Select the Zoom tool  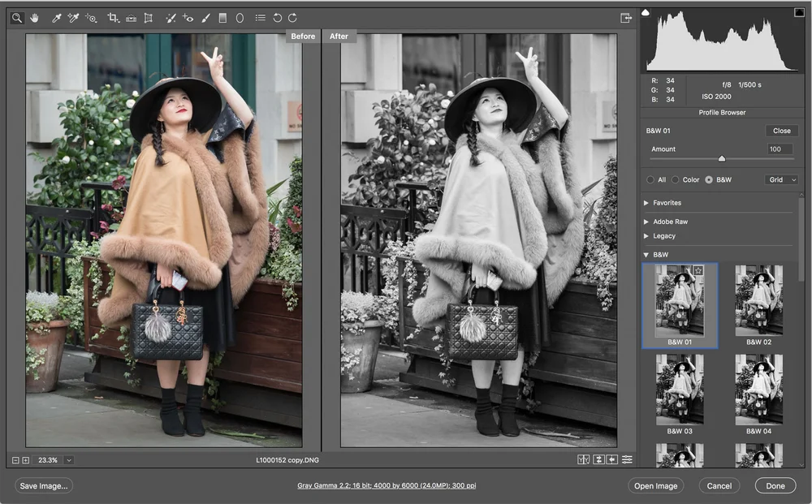click(17, 17)
